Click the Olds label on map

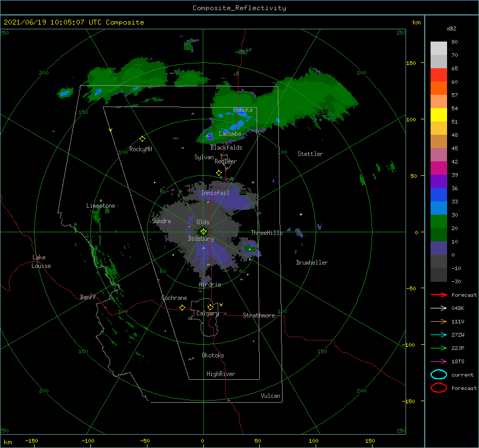[x=203, y=222]
